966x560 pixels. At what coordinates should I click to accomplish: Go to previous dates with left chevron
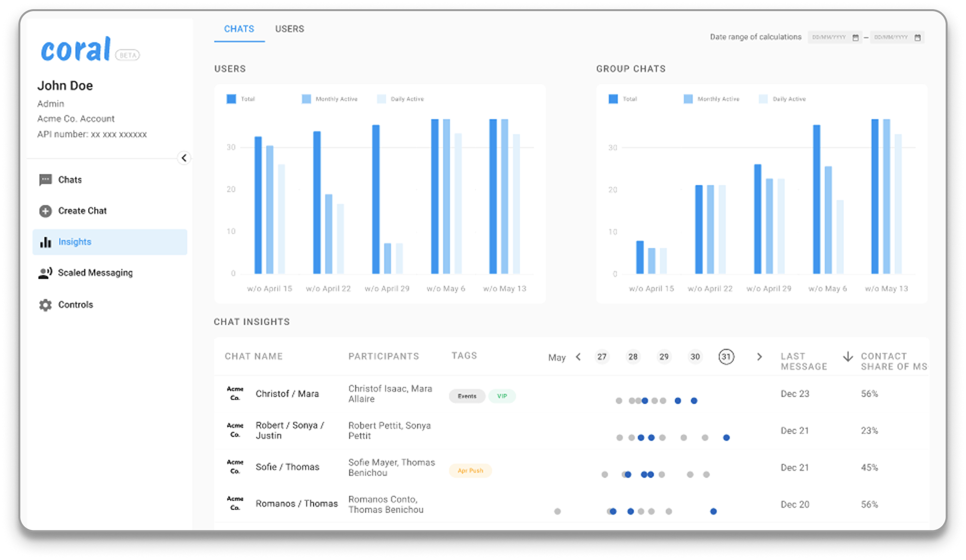click(x=578, y=357)
